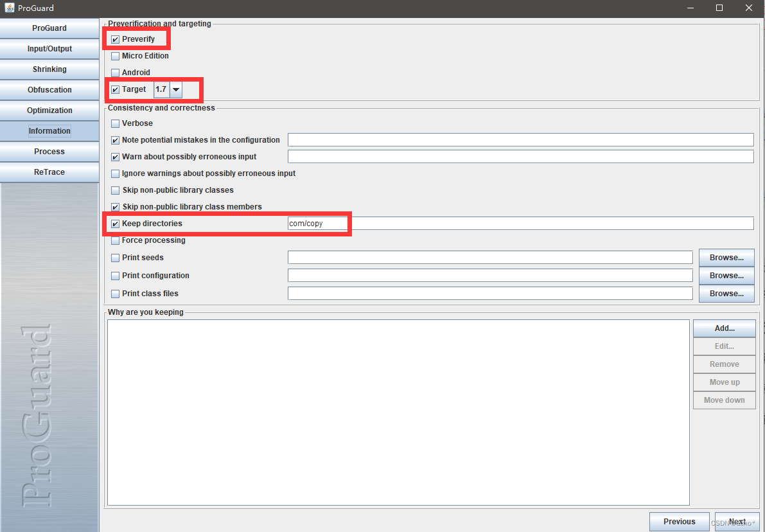Toggle the Target checkbox
The image size is (765, 532).
pos(115,89)
